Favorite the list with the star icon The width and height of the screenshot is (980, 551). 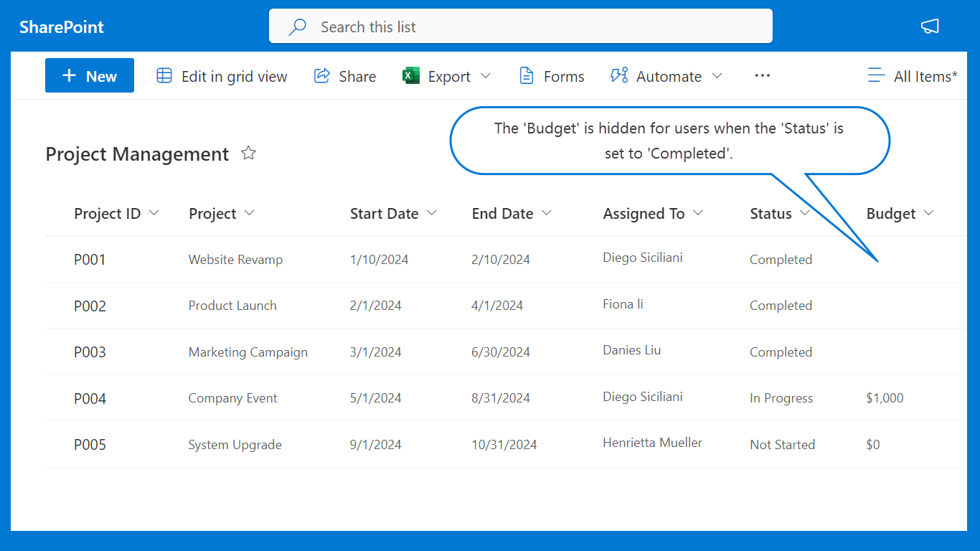[x=248, y=153]
